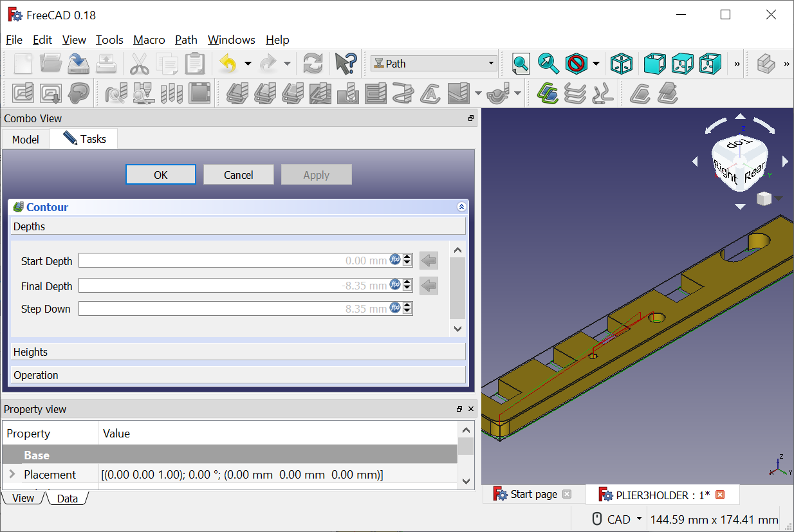The width and height of the screenshot is (794, 532).
Task: Click the Print icon
Action: pyautogui.click(x=106, y=64)
